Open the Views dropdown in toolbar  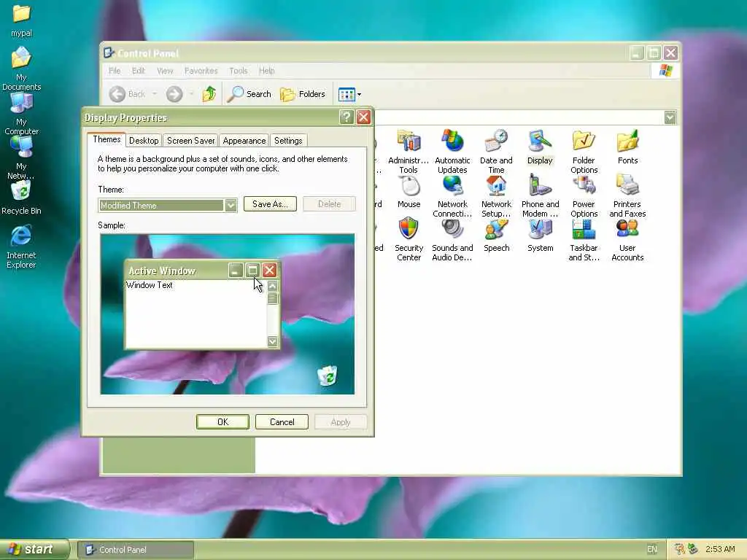349,94
